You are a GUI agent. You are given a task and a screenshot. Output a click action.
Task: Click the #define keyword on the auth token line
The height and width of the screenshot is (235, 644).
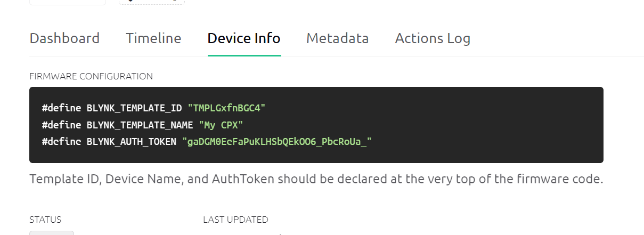[x=61, y=142]
